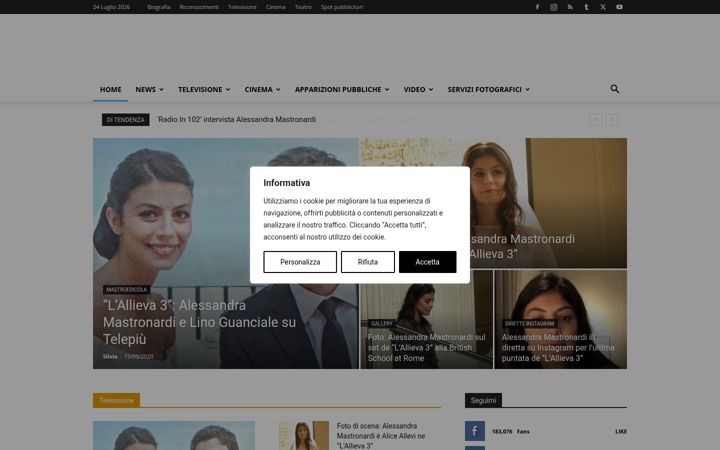The width and height of the screenshot is (720, 450).
Task: Open Televisione link in the top bar
Action: point(242,7)
